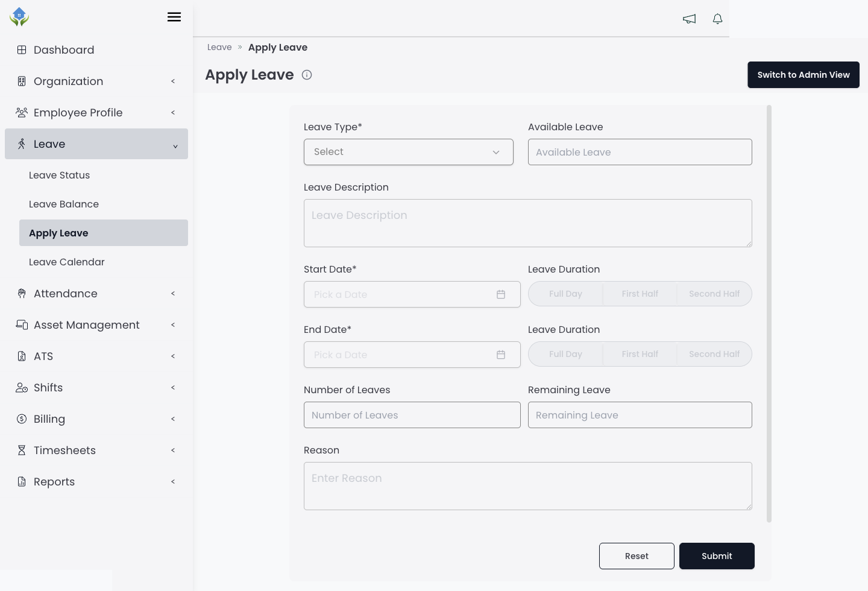
Task: Click the Reports file icon
Action: point(22,482)
